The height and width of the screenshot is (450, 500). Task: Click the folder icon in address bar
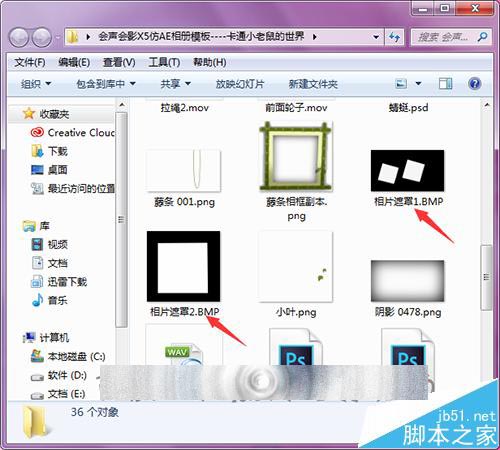click(72, 37)
